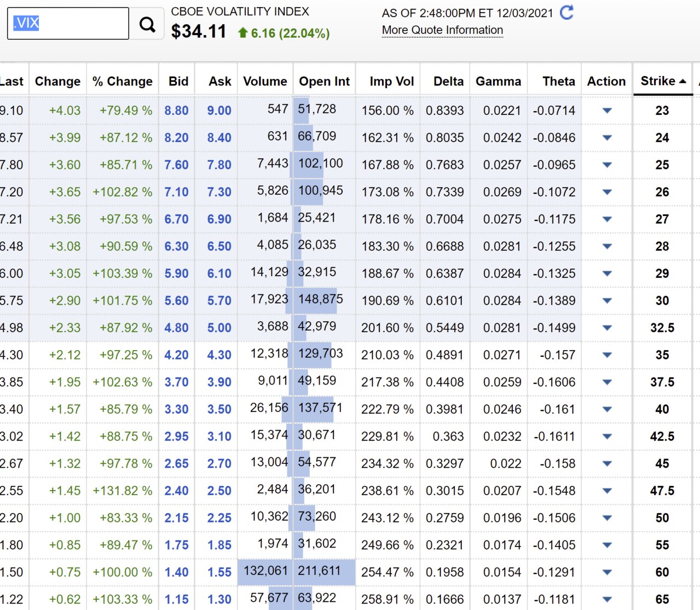The width and height of the screenshot is (700, 610).
Task: Sort by Ask column header
Action: (x=220, y=82)
